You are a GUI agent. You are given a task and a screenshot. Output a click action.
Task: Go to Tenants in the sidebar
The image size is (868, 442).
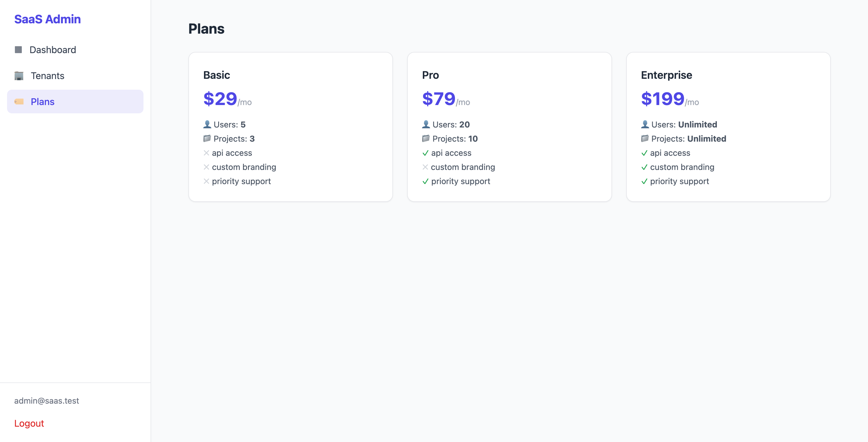point(75,76)
